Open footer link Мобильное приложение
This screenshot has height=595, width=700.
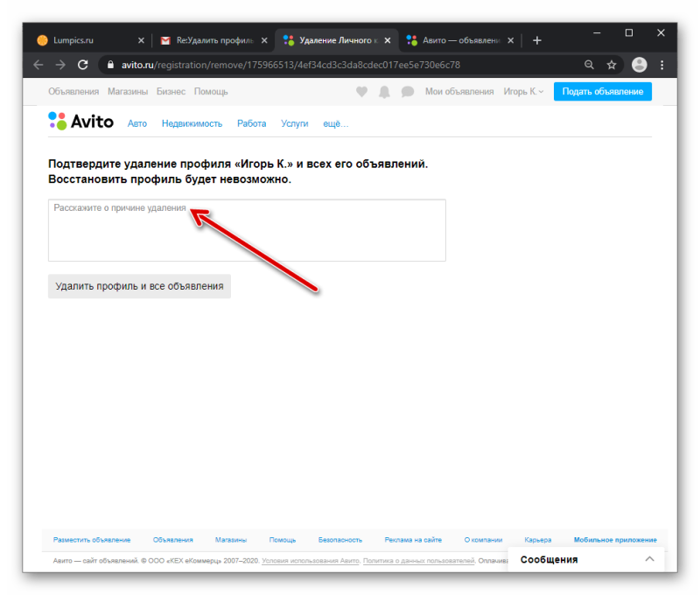(615, 540)
